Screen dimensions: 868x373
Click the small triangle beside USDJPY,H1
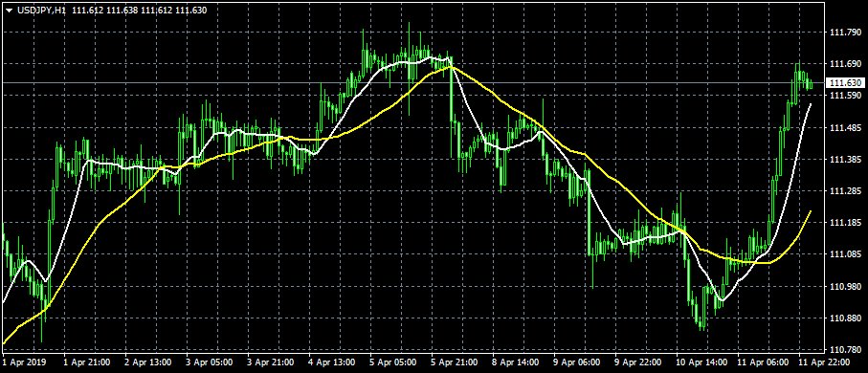coord(10,10)
